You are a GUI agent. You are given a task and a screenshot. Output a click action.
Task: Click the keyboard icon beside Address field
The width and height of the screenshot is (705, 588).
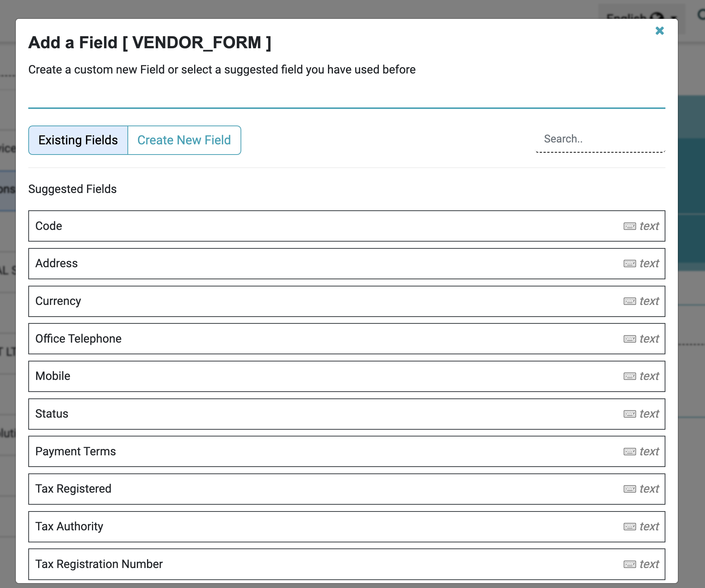coord(629,263)
